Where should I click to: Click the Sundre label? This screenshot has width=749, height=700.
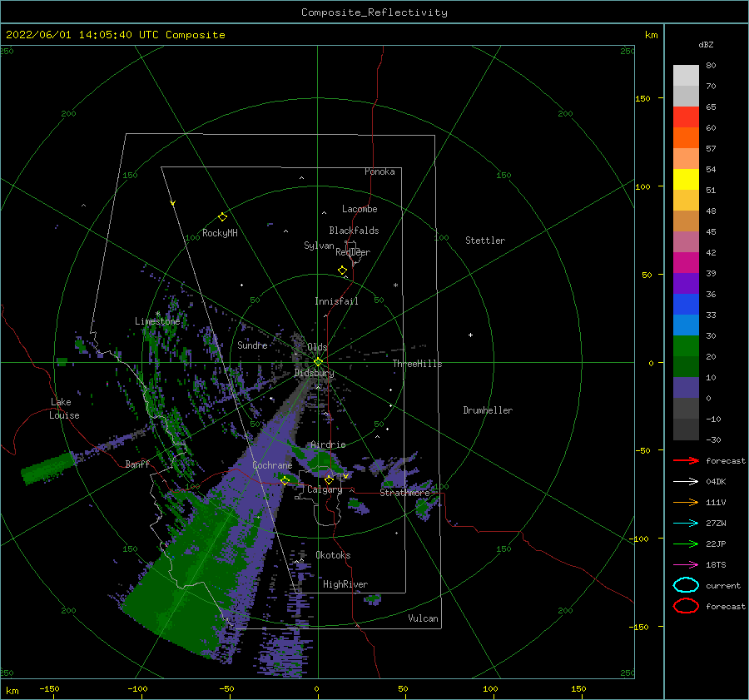[252, 345]
